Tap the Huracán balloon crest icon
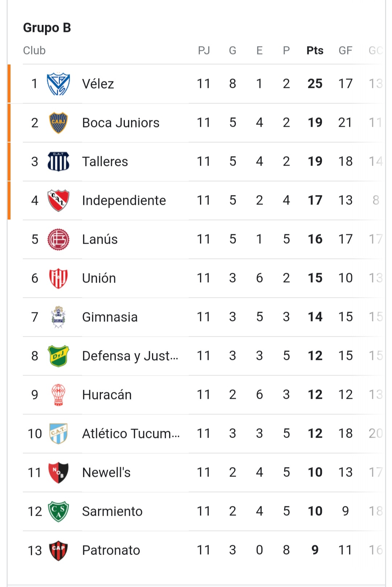 (58, 395)
